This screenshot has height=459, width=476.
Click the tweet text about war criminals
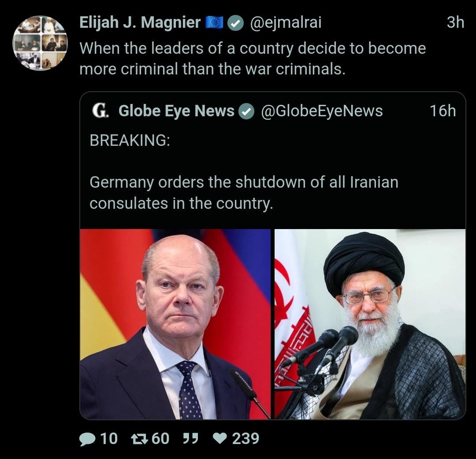[x=253, y=59]
